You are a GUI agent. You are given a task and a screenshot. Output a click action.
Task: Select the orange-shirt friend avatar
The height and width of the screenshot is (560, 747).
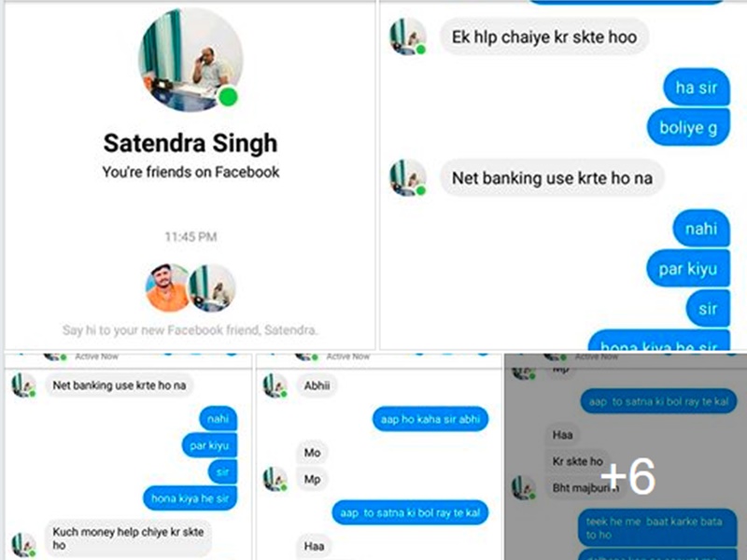(167, 288)
